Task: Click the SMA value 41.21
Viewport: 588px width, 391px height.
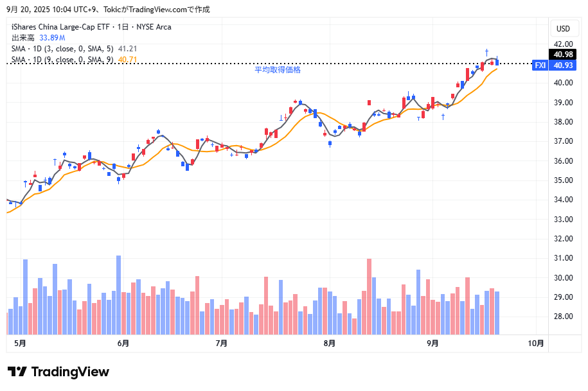Action: point(127,49)
